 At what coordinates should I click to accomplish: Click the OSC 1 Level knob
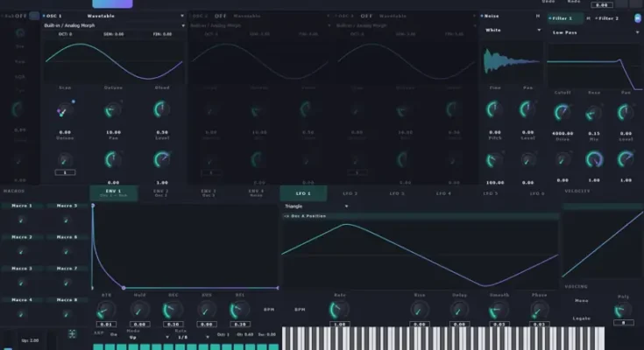pos(162,160)
